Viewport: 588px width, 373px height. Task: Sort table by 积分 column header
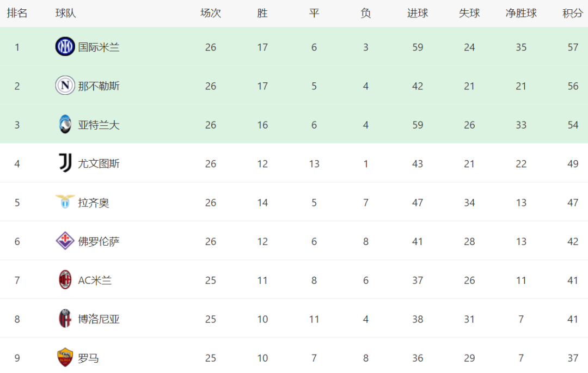[x=573, y=14]
